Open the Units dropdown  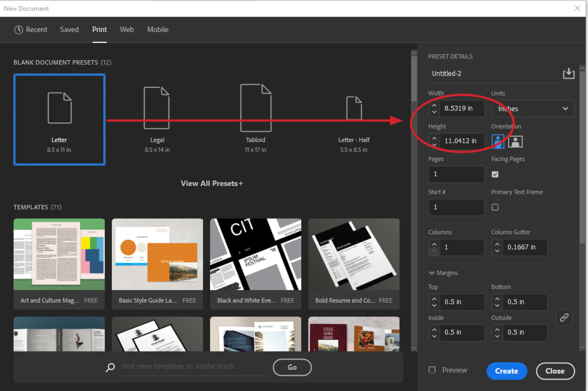533,109
